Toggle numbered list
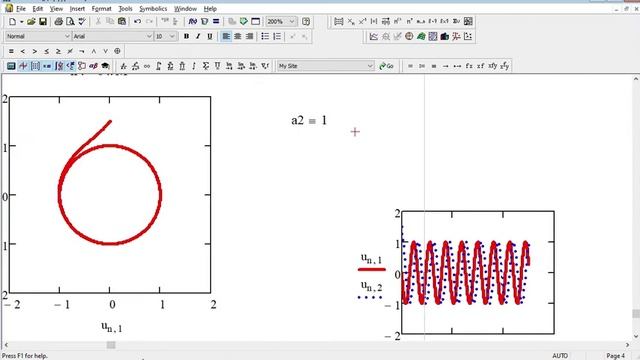 [x=277, y=36]
